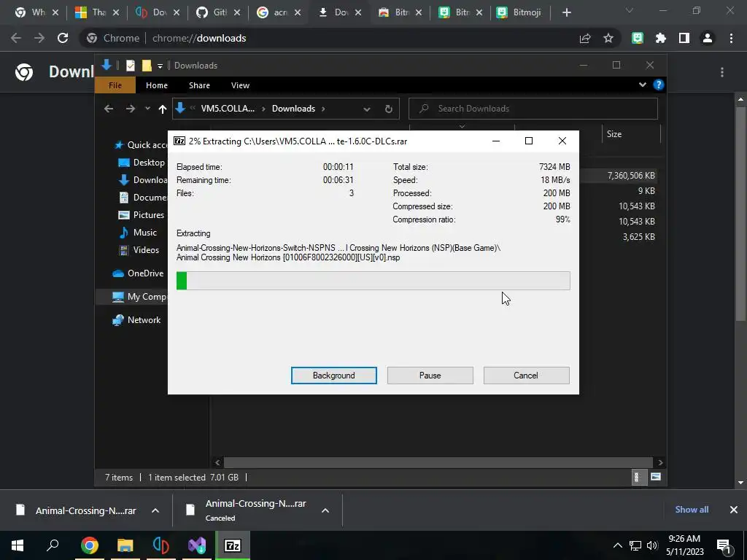Open View ribbon tab in Explorer
The width and height of the screenshot is (747, 560).
click(240, 85)
